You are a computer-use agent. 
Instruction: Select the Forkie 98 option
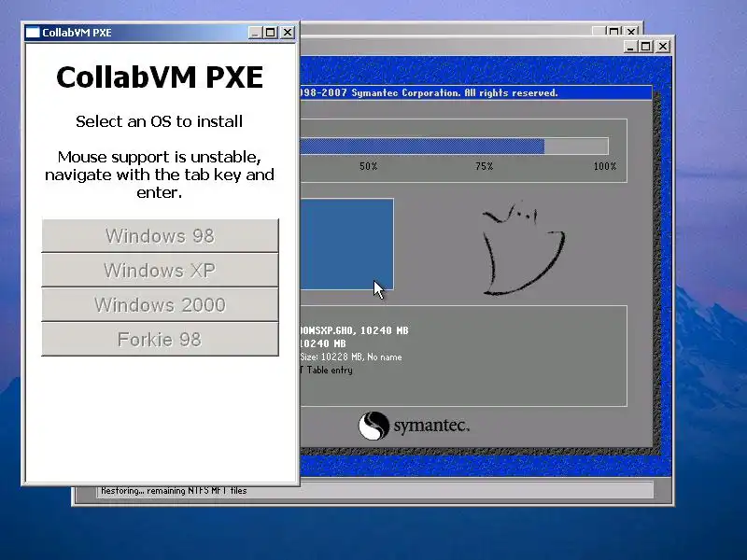(160, 339)
